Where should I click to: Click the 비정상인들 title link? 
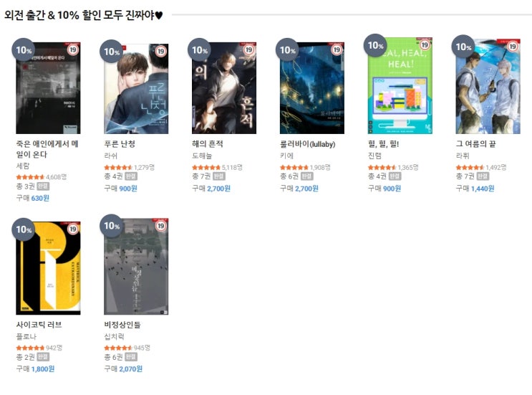coord(122,325)
